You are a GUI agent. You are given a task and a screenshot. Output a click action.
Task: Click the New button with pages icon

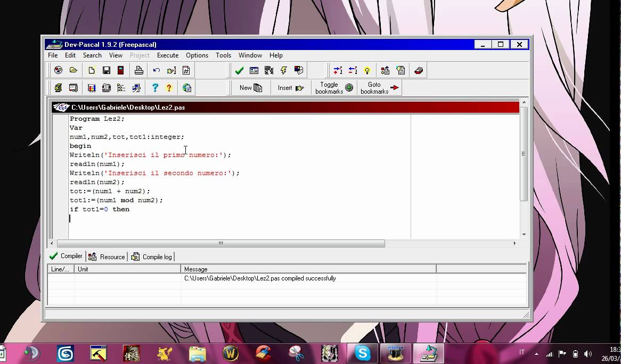click(251, 88)
